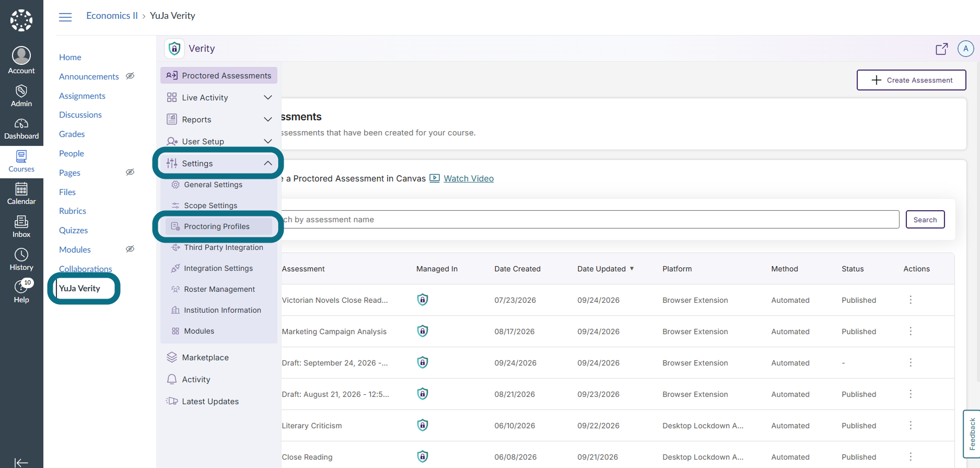This screenshot has width=980, height=468.
Task: Open Integration Settings submenu item
Action: click(219, 268)
